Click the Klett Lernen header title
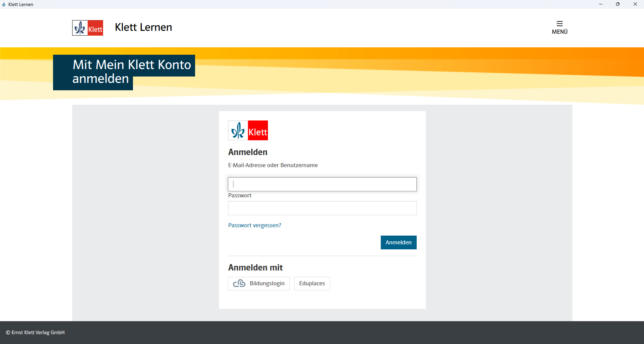644x344 pixels. pos(143,28)
